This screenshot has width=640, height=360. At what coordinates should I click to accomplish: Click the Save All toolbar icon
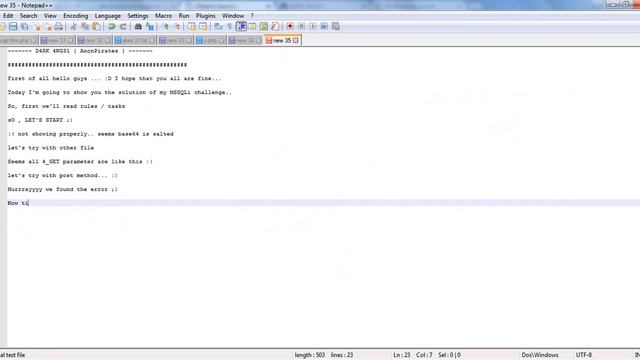pyautogui.click(x=25, y=27)
